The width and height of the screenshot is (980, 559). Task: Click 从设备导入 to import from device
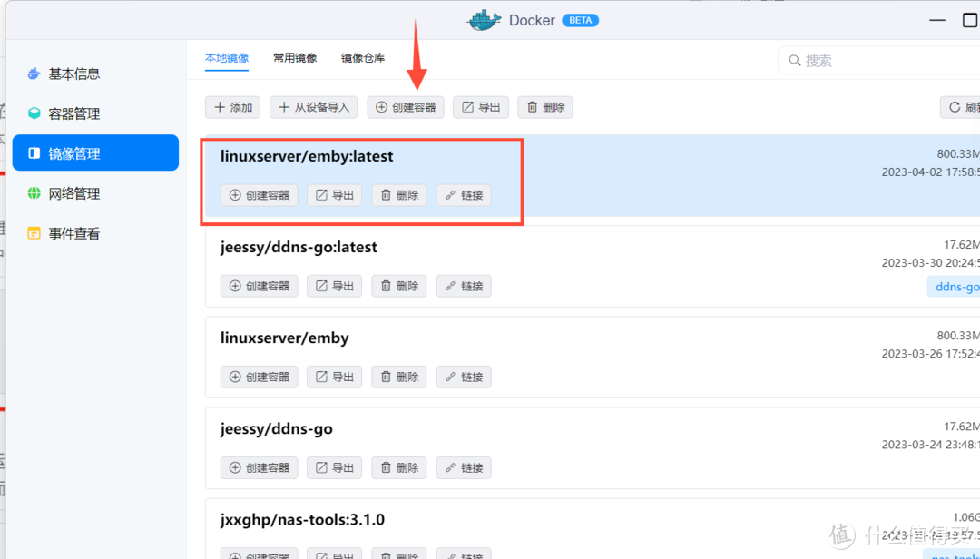pos(313,106)
